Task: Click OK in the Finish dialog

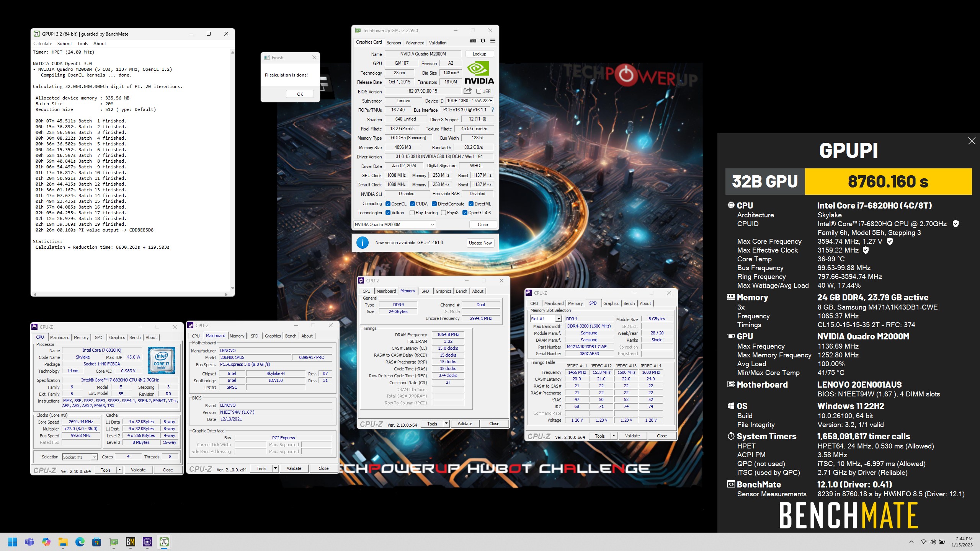Action: point(300,94)
